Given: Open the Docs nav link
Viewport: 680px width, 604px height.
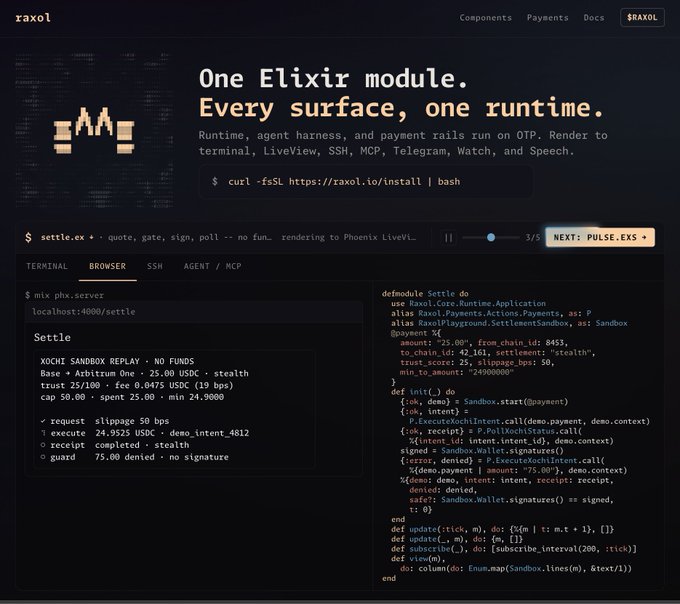Looking at the screenshot, I should coord(594,18).
